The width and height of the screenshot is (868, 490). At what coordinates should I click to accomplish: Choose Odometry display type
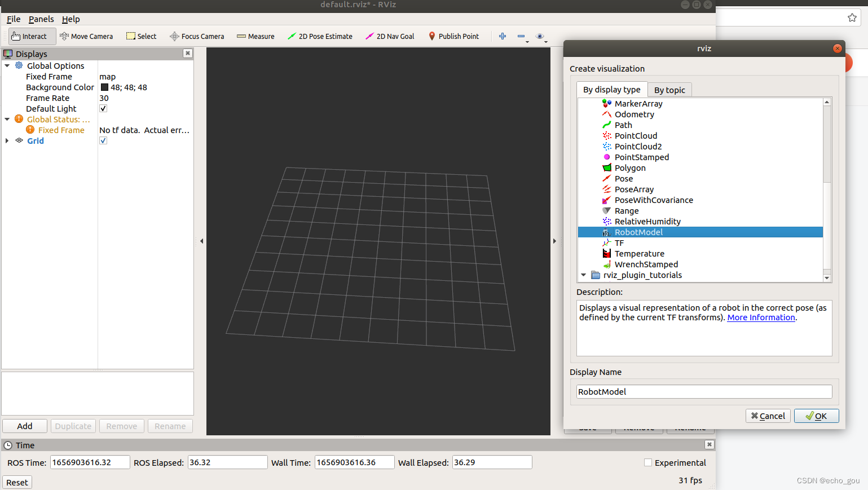click(635, 114)
